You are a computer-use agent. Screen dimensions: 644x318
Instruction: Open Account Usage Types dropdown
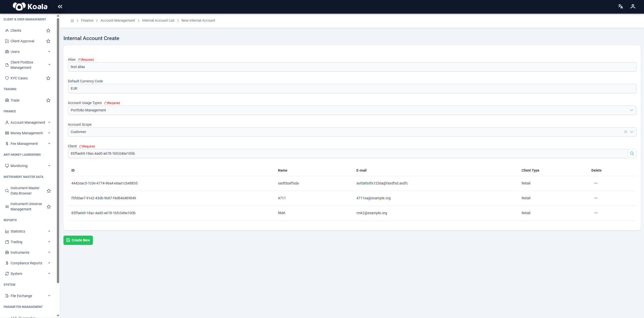click(x=352, y=110)
